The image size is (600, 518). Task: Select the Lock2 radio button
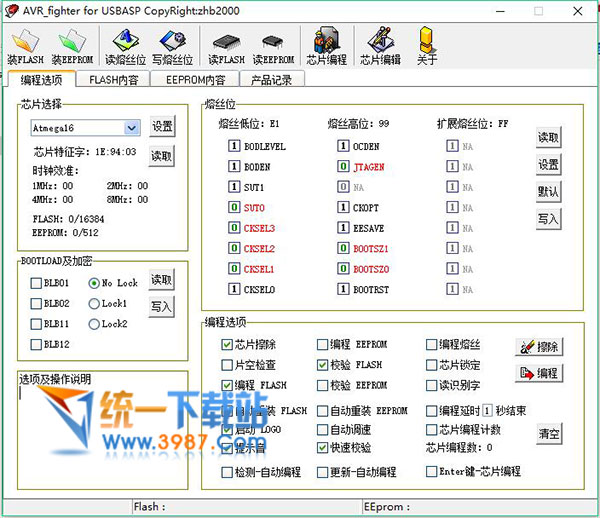pos(94,324)
